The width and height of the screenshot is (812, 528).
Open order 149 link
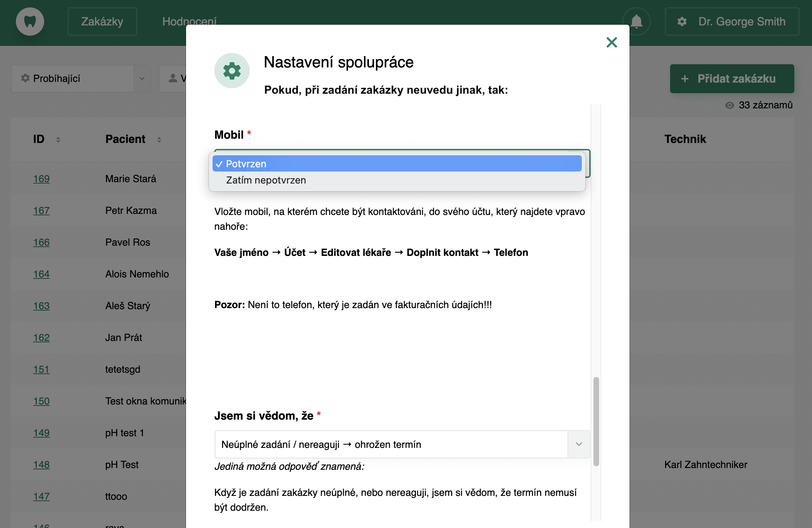point(41,433)
